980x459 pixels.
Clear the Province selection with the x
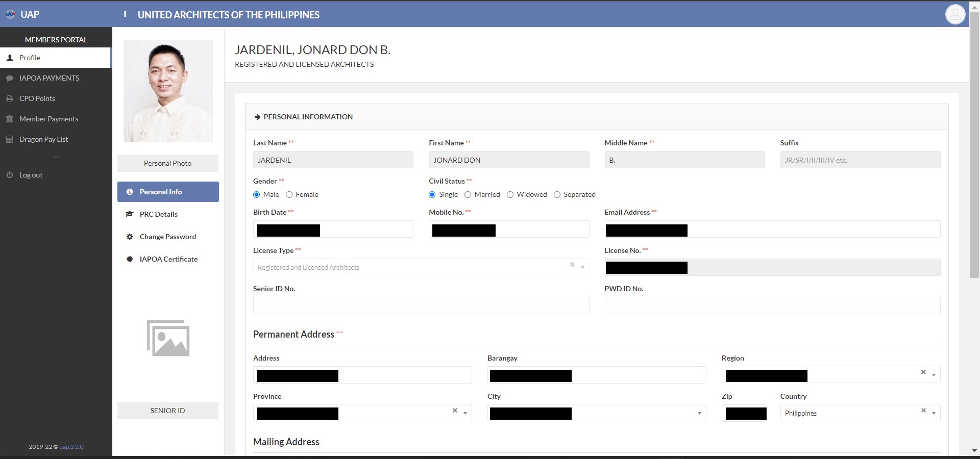point(455,411)
